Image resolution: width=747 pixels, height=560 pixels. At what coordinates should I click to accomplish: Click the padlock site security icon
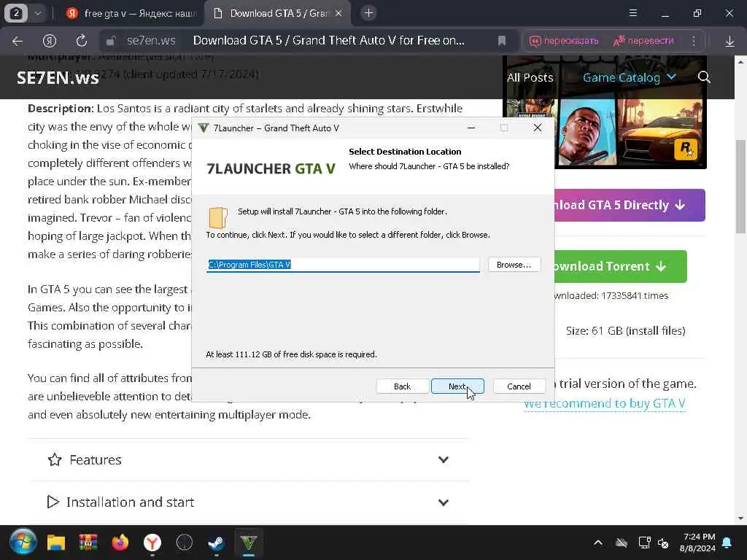tap(111, 41)
